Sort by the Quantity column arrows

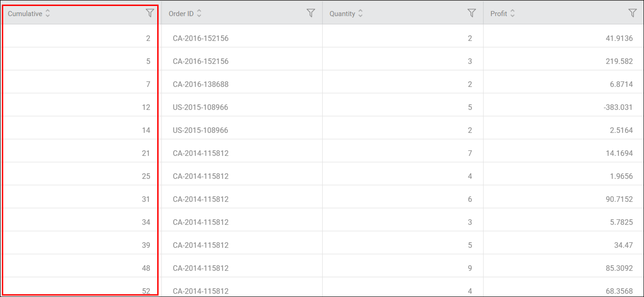[x=360, y=13]
